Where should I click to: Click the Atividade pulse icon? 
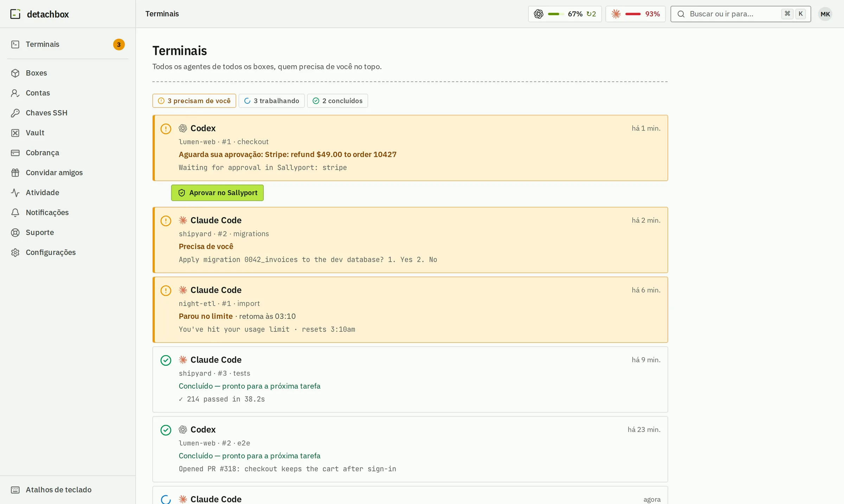click(15, 193)
